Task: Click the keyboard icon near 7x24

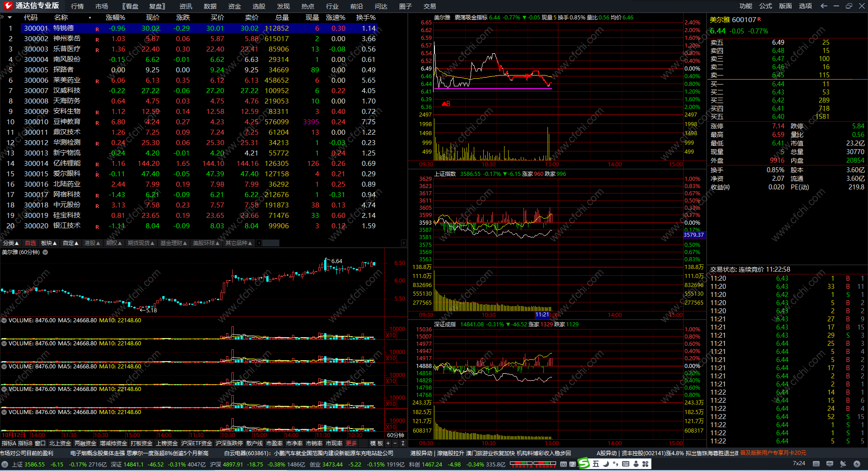Action: point(816,464)
